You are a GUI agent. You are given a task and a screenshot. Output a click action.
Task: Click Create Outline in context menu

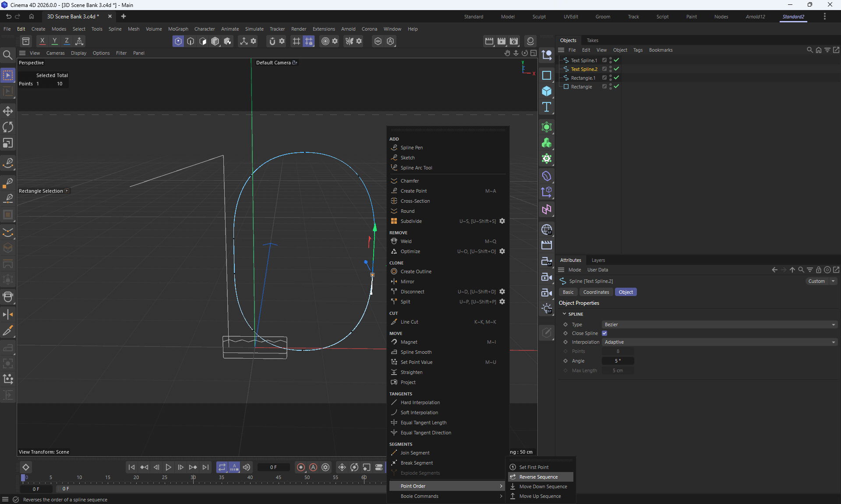[x=416, y=271]
